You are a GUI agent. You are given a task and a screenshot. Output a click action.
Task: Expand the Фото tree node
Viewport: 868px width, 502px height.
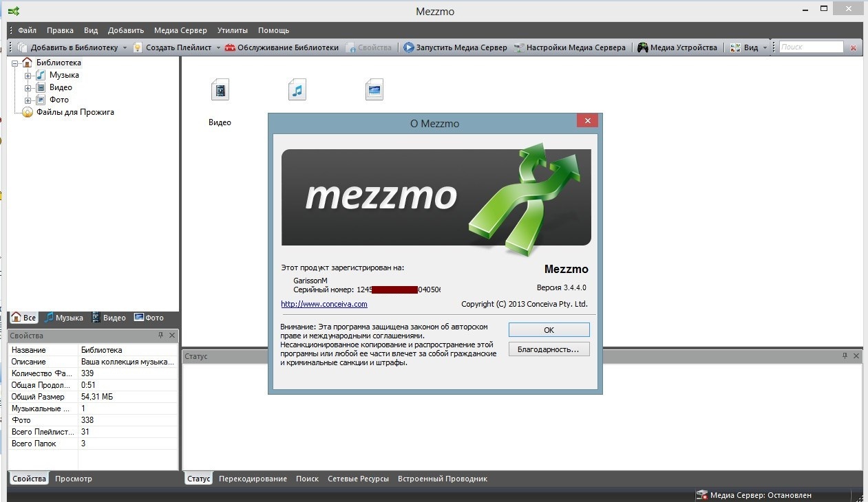pyautogui.click(x=28, y=100)
